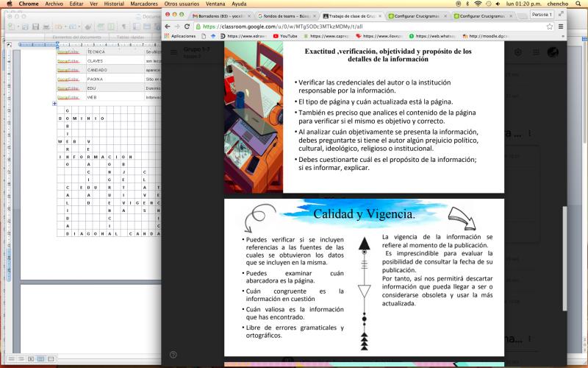Click New Document icon in the Word window
Screen dimensions: 588x368
(x=12, y=26)
